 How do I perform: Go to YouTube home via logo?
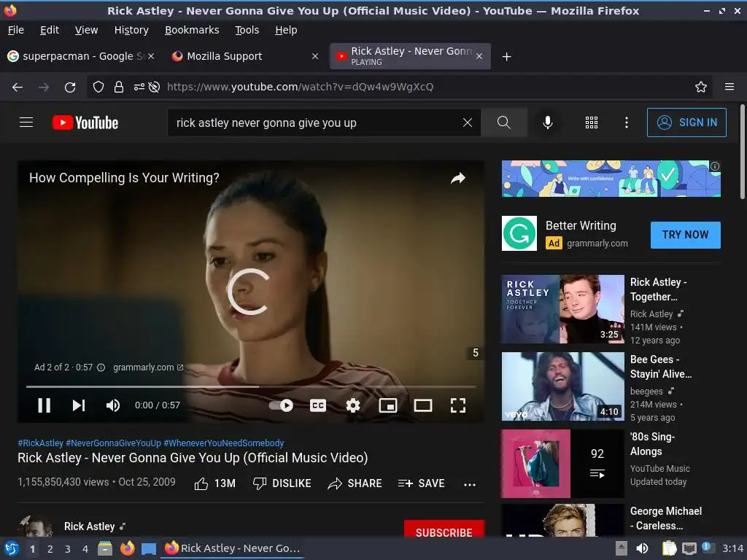85,122
